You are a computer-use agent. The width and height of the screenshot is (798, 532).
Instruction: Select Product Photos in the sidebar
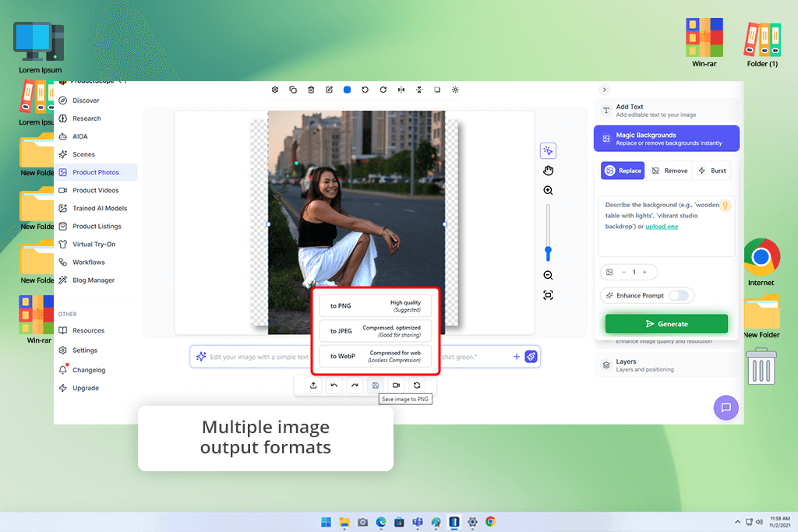pos(96,172)
